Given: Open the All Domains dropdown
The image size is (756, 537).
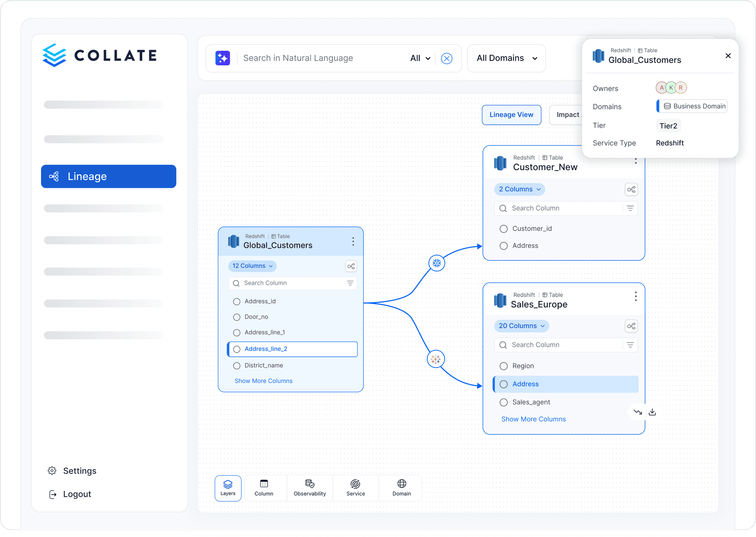Looking at the screenshot, I should coord(506,58).
